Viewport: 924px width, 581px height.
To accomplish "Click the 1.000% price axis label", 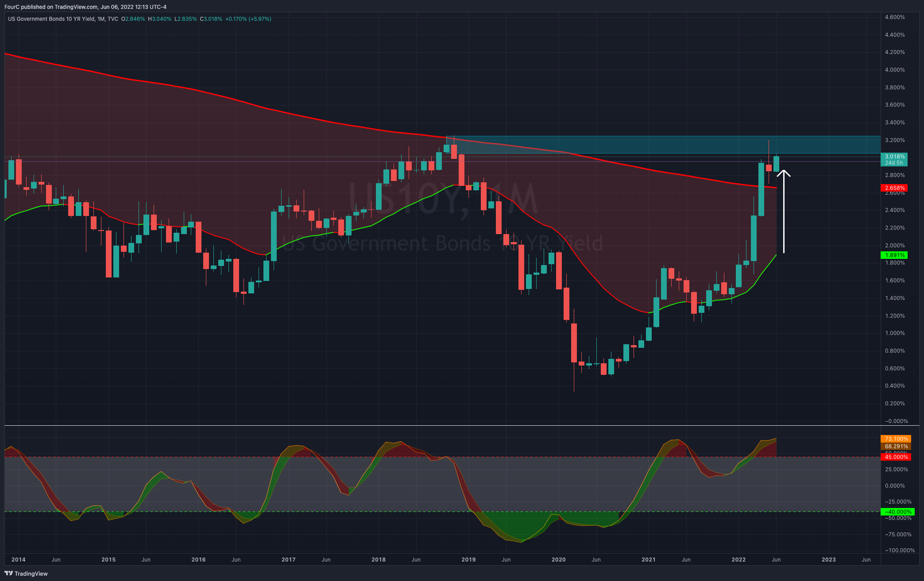I will 895,333.
